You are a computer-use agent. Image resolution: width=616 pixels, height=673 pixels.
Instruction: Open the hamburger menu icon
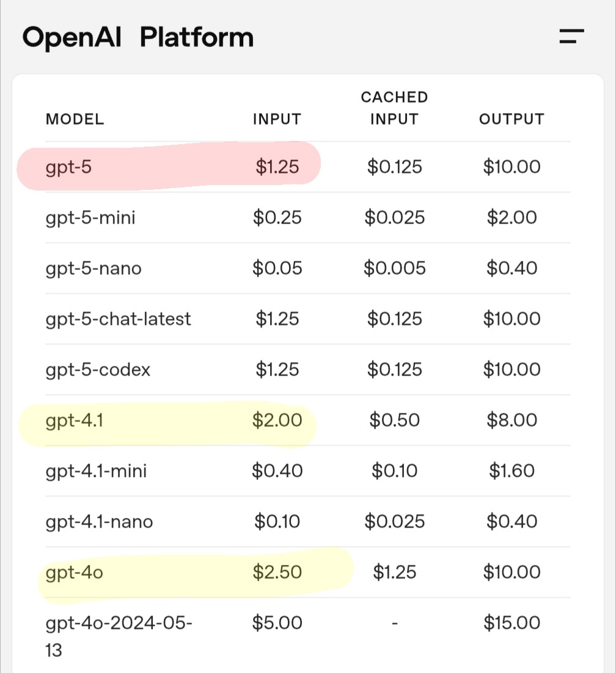(x=572, y=36)
